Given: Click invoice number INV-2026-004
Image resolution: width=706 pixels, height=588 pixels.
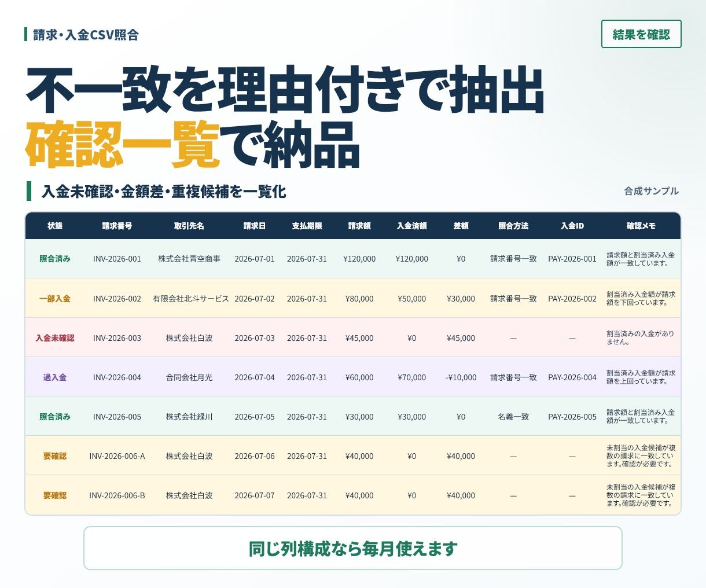Looking at the screenshot, I should coord(117,377).
